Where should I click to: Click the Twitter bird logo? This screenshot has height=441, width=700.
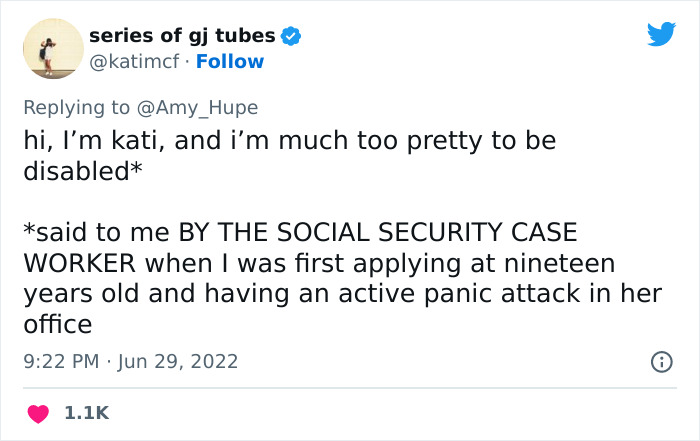pyautogui.click(x=661, y=35)
